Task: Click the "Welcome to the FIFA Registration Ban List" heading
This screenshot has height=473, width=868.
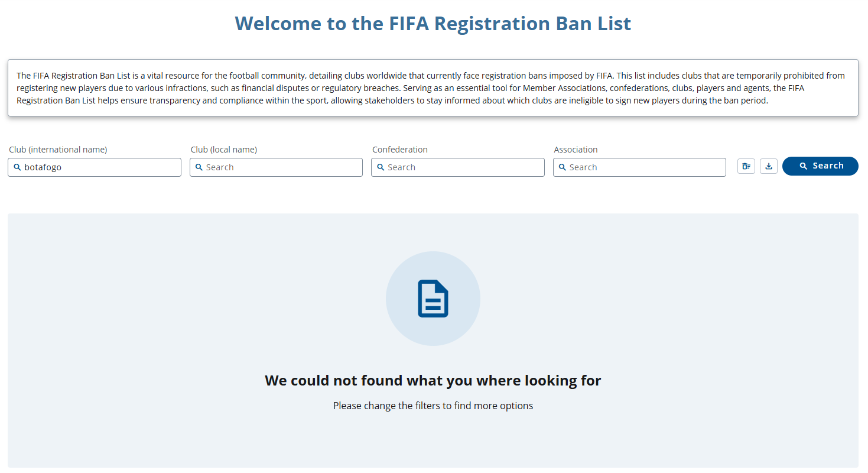Action: (x=433, y=24)
